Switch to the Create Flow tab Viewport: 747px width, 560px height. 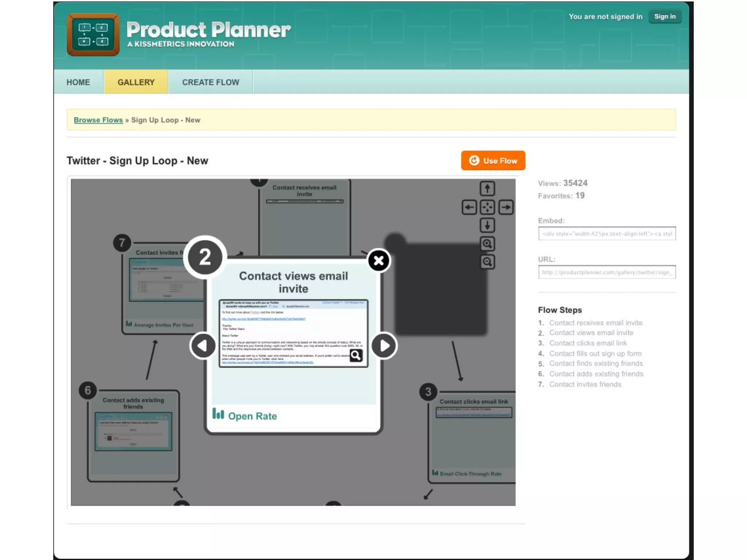tap(210, 82)
